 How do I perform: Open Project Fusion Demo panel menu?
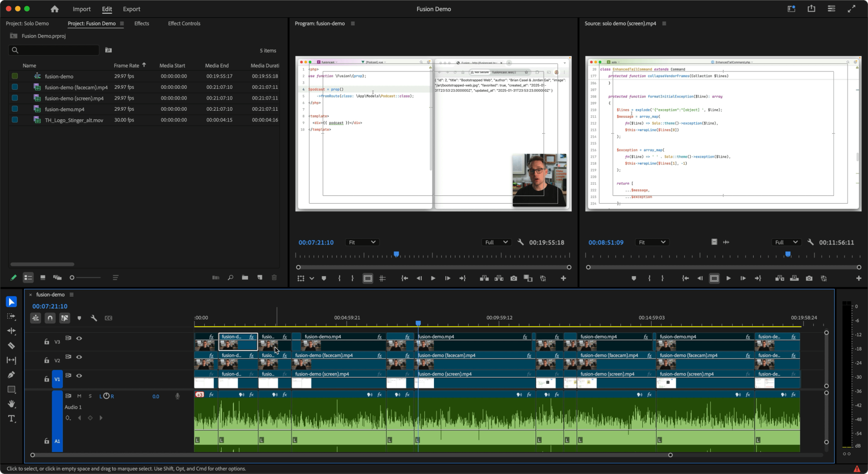[x=122, y=23]
